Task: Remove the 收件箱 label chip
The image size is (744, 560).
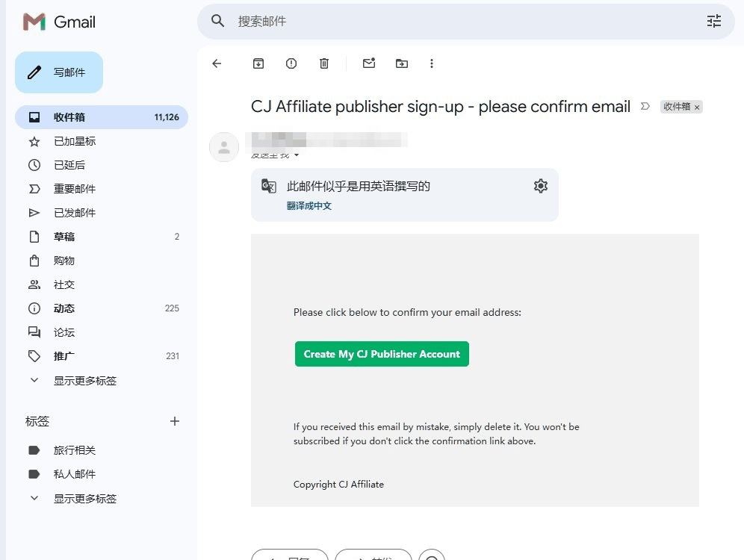Action: pos(697,108)
